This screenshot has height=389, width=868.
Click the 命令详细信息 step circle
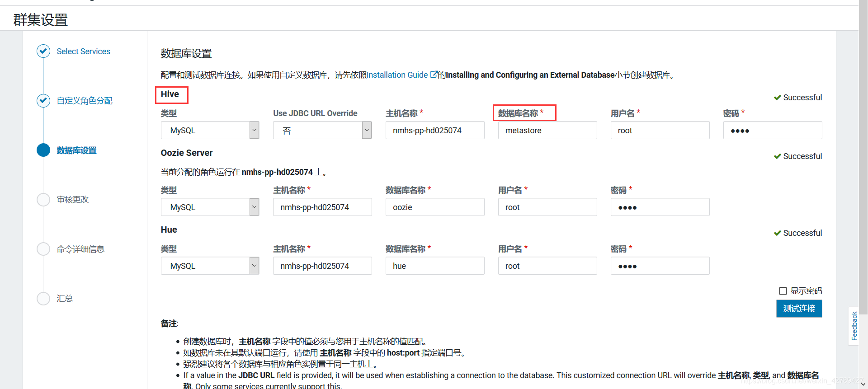[43, 249]
